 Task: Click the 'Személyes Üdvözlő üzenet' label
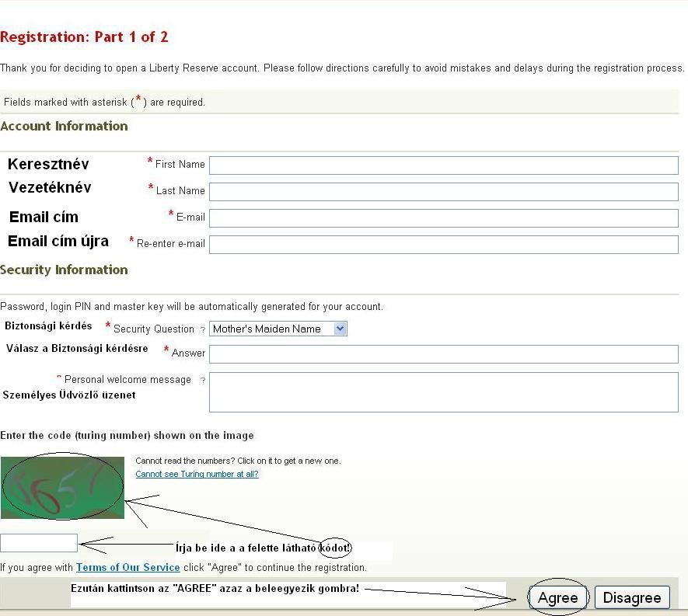pos(69,395)
